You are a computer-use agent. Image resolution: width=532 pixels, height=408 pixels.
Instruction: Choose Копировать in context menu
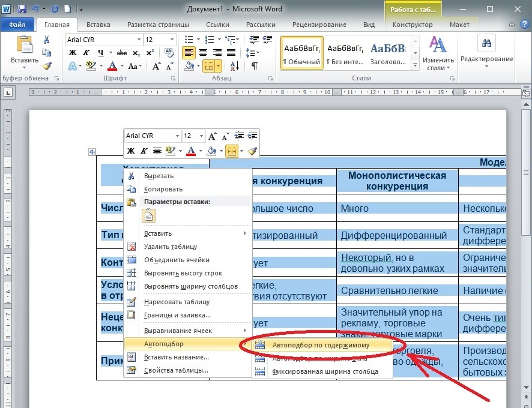(x=189, y=189)
